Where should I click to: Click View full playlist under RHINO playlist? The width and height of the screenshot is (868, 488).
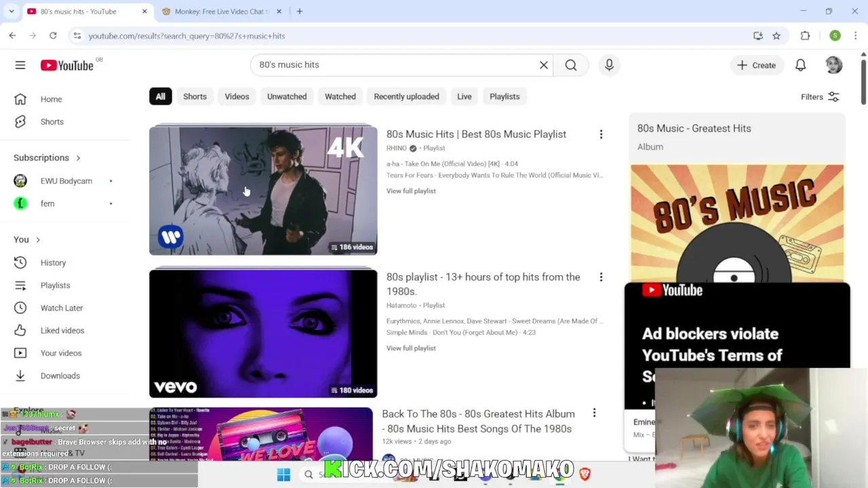point(411,191)
